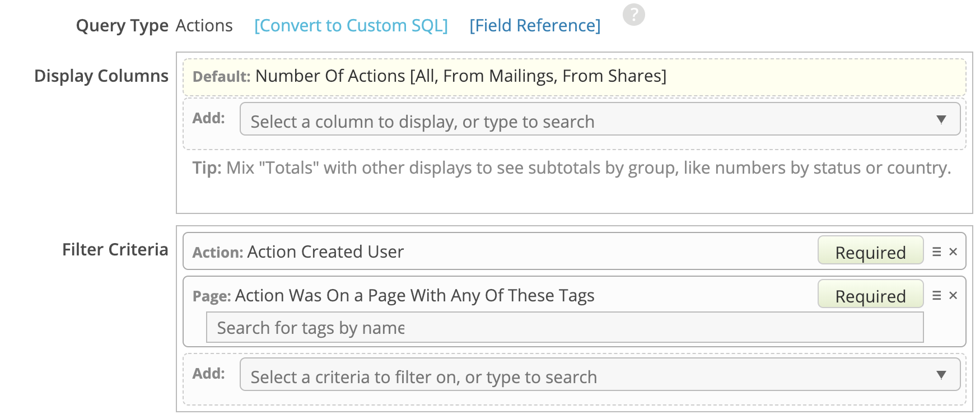Click the Query Type label
The height and width of the screenshot is (419, 980).
pos(122,26)
